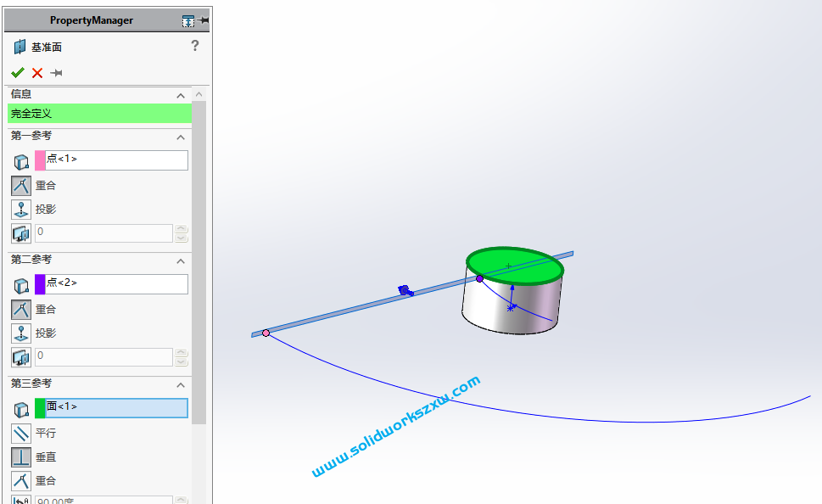
Task: Click the pin icon to keep PropertyManager visible
Action: (x=55, y=72)
